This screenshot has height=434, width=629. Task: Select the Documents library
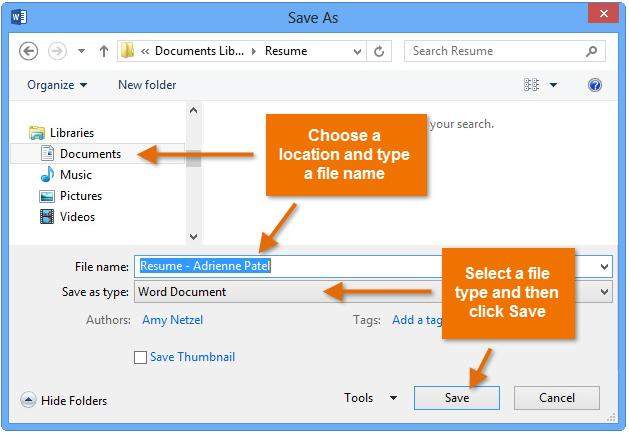click(90, 154)
